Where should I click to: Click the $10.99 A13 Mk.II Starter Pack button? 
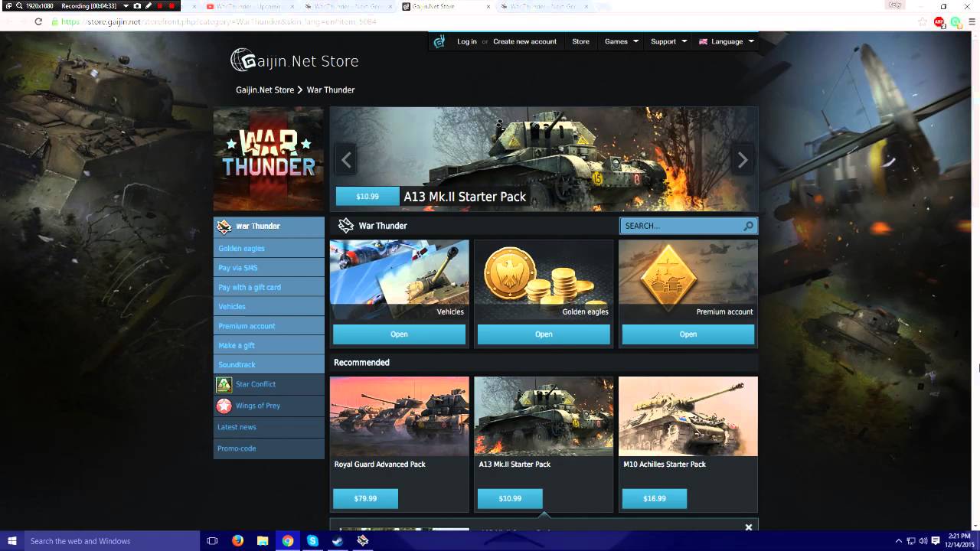(x=510, y=499)
